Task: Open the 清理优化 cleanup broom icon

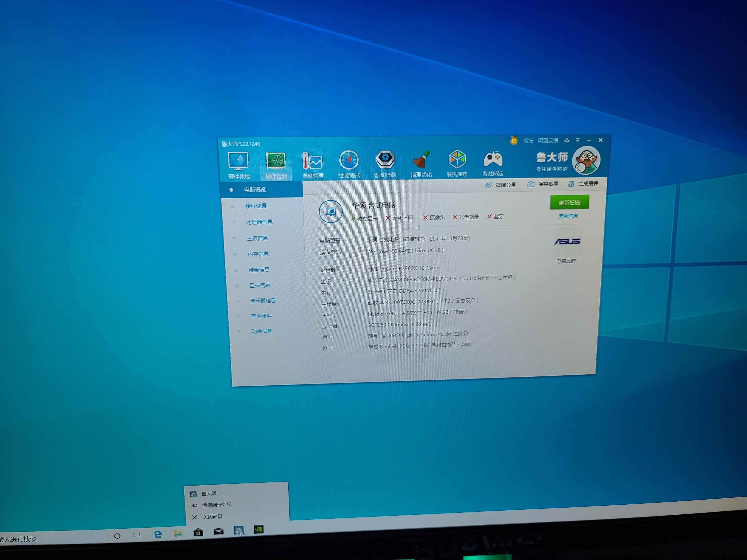Action: pyautogui.click(x=421, y=160)
